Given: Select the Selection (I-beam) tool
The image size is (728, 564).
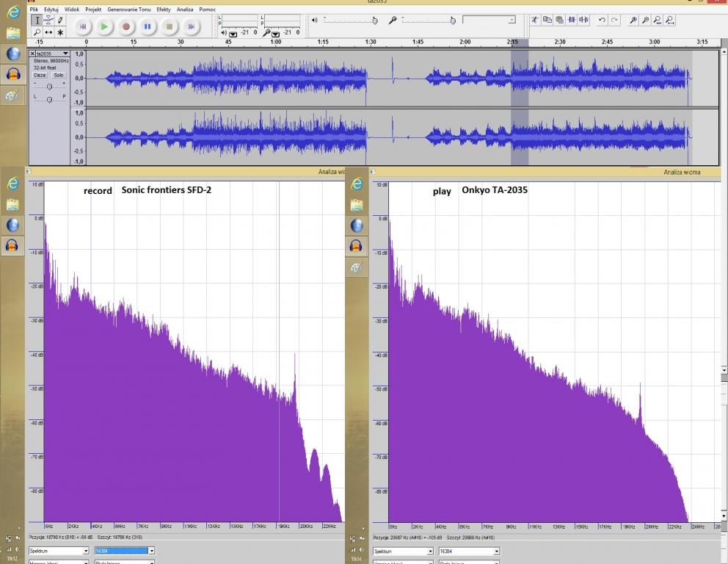Looking at the screenshot, I should (37, 21).
